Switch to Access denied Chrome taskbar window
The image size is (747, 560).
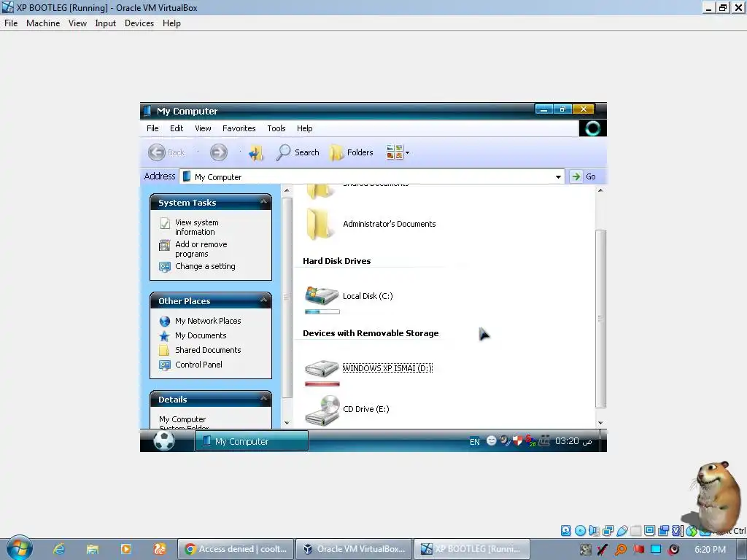coord(236,549)
